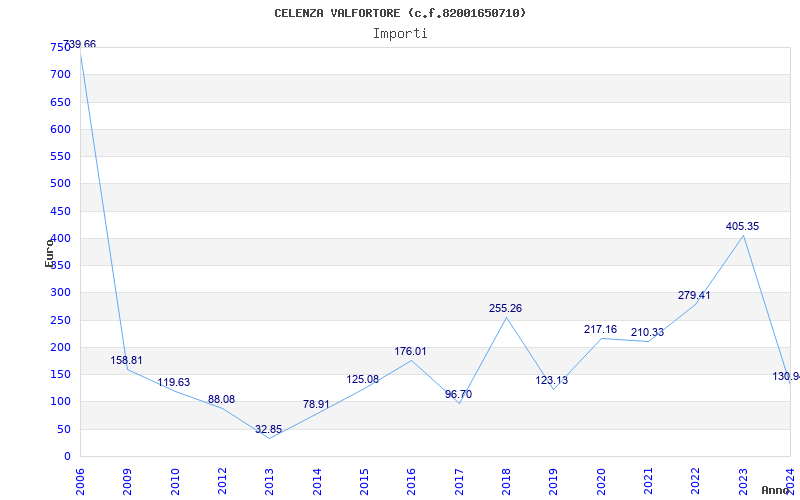Click the 700 y-axis tick label

tap(60, 74)
